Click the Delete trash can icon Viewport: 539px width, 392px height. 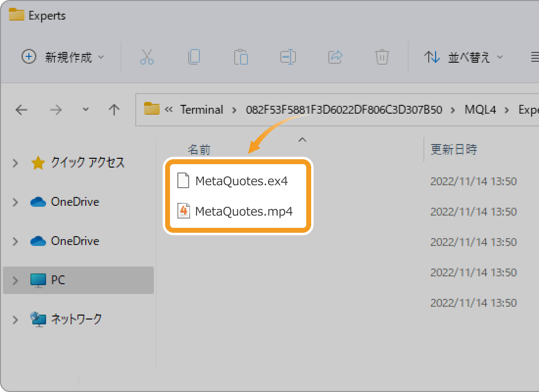(x=382, y=57)
